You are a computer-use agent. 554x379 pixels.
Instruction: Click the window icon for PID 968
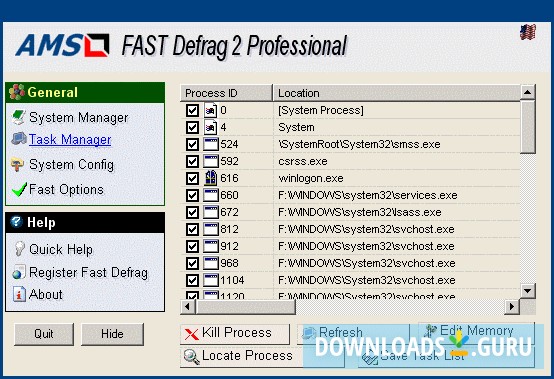coord(211,263)
